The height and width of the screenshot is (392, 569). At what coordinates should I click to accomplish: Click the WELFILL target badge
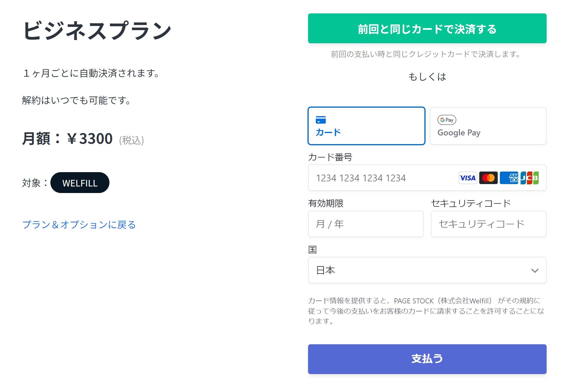[x=80, y=183]
